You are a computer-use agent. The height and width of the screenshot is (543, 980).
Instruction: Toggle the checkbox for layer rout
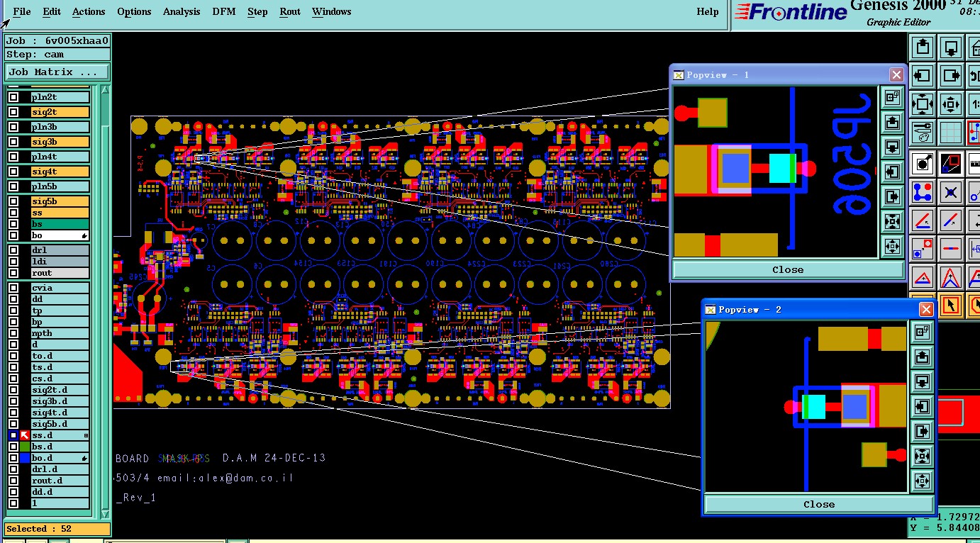pyautogui.click(x=13, y=273)
